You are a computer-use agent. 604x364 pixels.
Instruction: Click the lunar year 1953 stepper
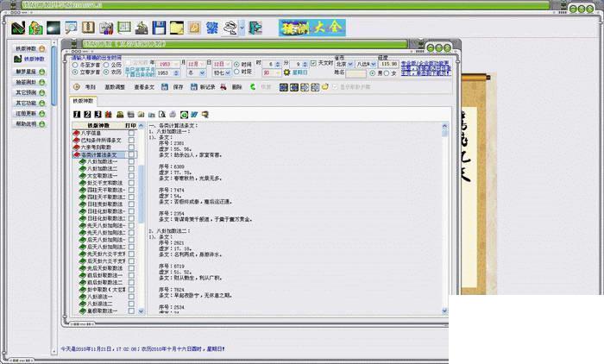[x=176, y=72]
